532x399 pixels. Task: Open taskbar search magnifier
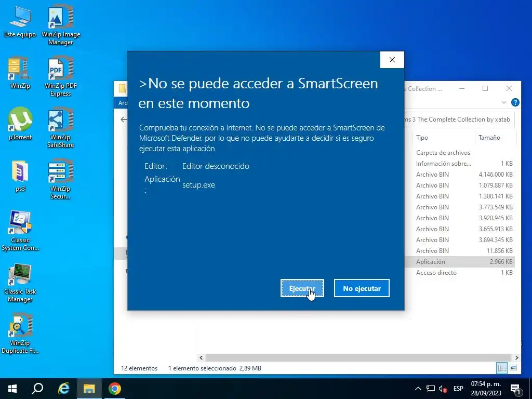37,389
